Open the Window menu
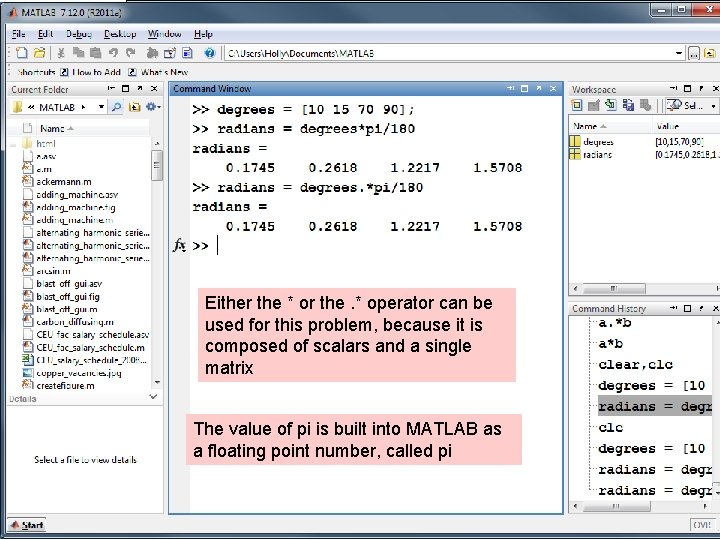The height and width of the screenshot is (540, 720). click(164, 34)
